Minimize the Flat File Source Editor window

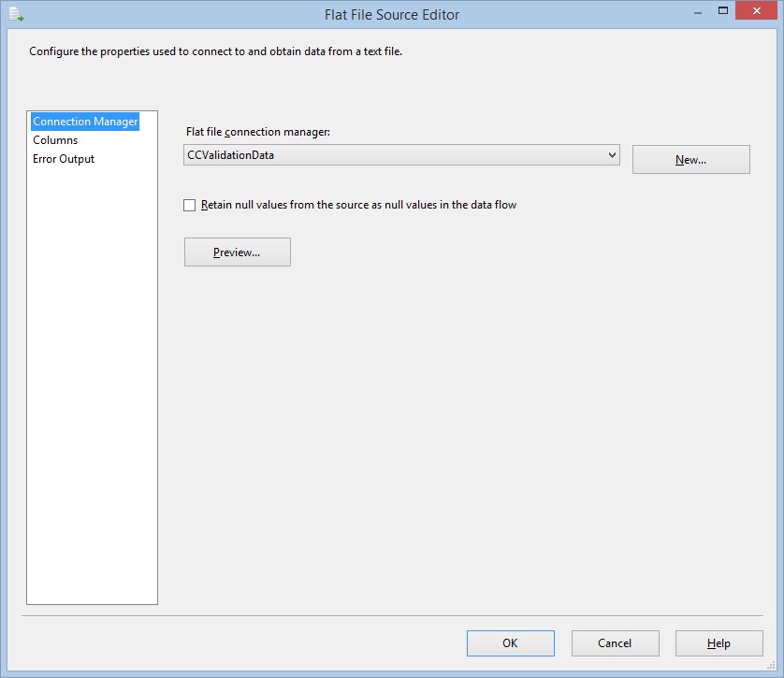pyautogui.click(x=698, y=12)
